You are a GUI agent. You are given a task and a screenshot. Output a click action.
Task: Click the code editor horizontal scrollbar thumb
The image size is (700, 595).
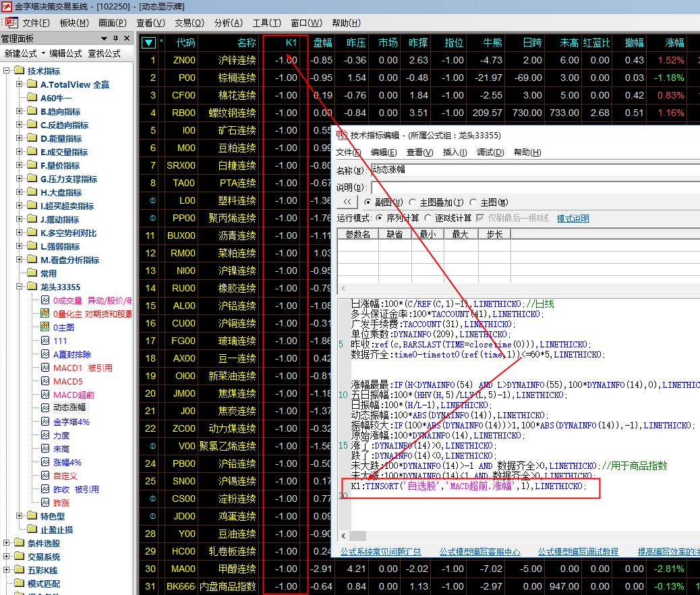(357, 536)
